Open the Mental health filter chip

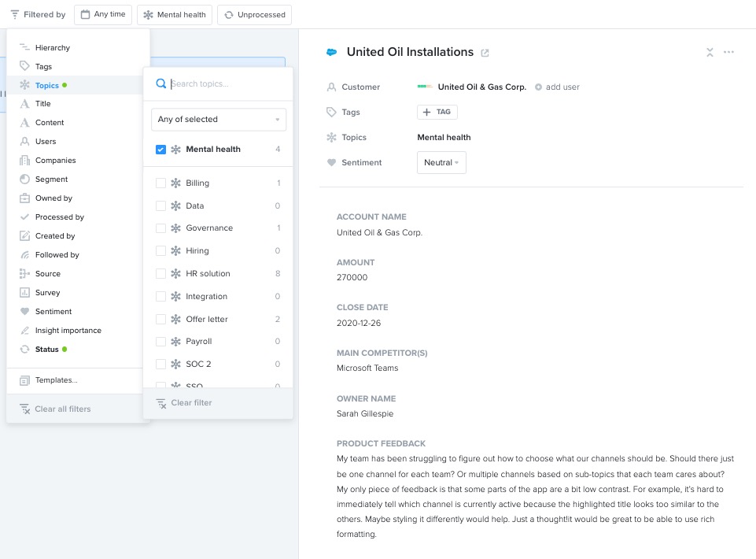175,15
